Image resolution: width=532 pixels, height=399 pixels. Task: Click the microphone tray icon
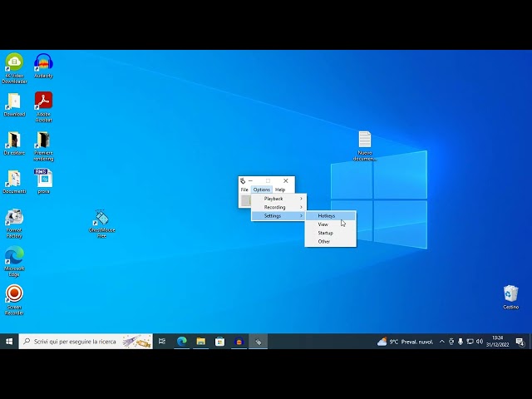pos(461,342)
